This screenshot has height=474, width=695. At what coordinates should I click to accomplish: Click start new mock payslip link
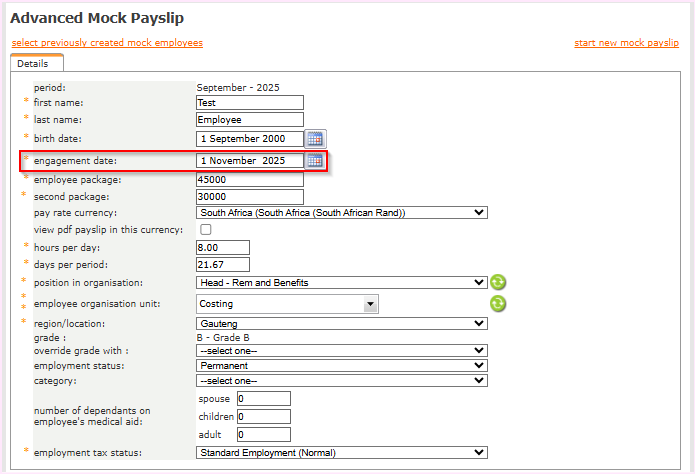pyautogui.click(x=626, y=43)
